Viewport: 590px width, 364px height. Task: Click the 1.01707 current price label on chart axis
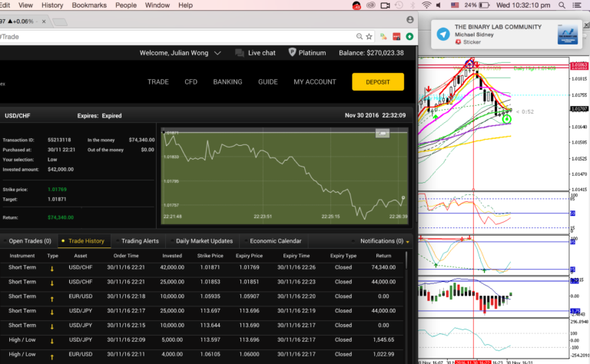[579, 109]
